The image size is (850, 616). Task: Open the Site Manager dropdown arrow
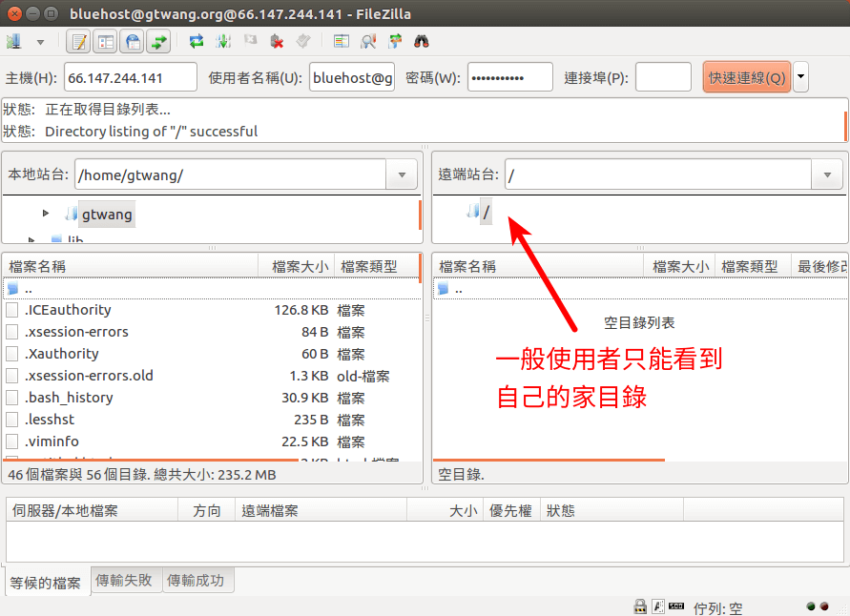pyautogui.click(x=40, y=42)
